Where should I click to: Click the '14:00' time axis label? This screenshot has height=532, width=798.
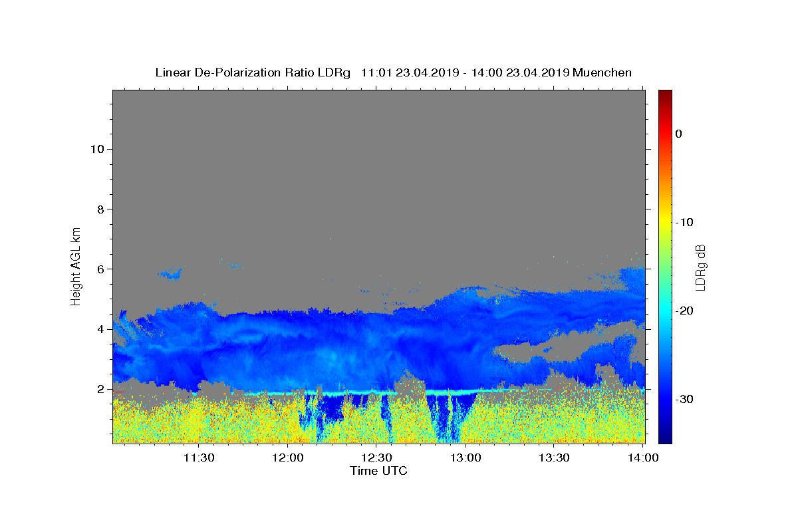(643, 458)
